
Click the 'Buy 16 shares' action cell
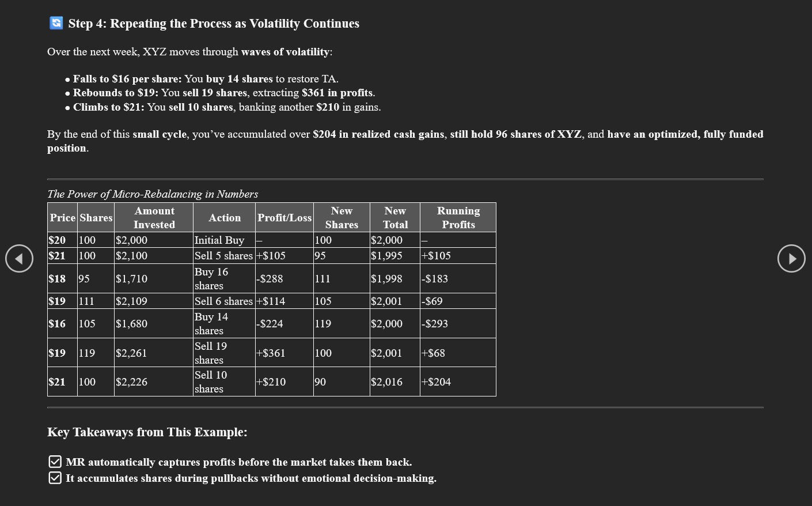point(211,278)
